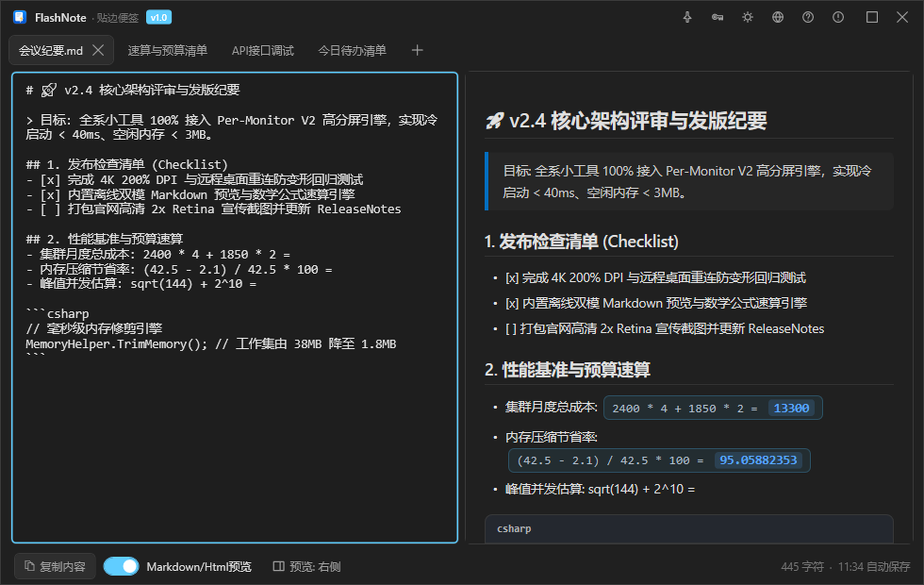The width and height of the screenshot is (924, 585).
Task: Click the csharp code block label
Action: [x=514, y=529]
